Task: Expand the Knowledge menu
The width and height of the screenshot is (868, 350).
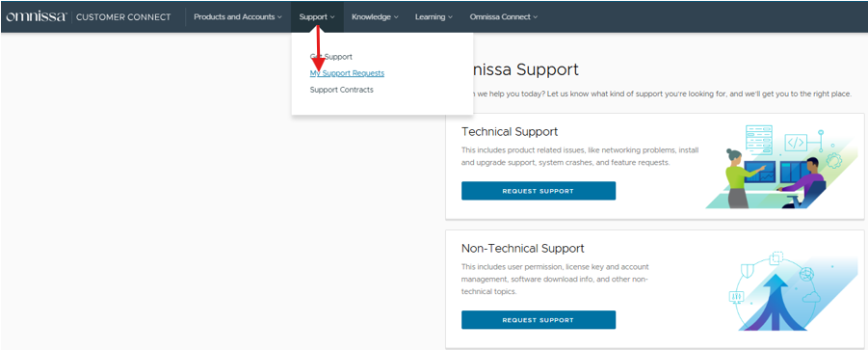Action: point(375,16)
